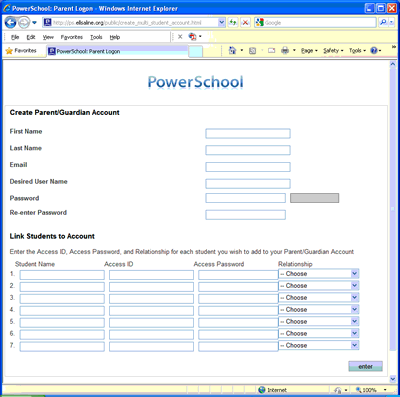Click the Internet Explorer icon in title bar
Screen dimensions: 400x397
pyautogui.click(x=7, y=8)
